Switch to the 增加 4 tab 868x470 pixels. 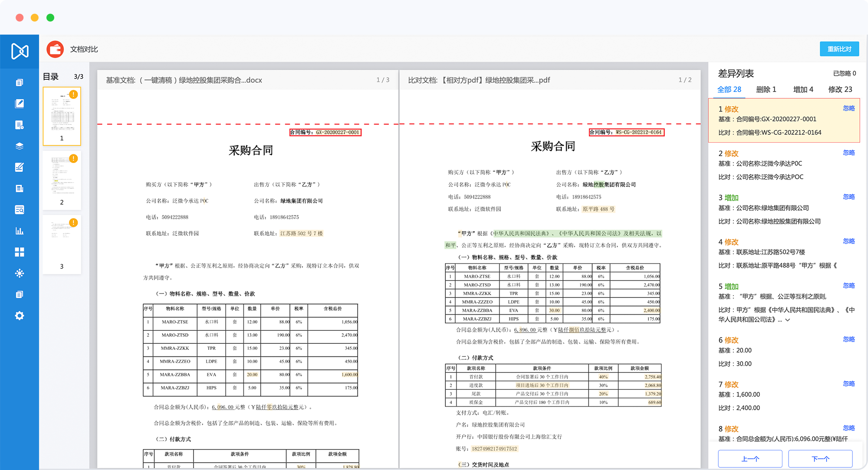803,89
